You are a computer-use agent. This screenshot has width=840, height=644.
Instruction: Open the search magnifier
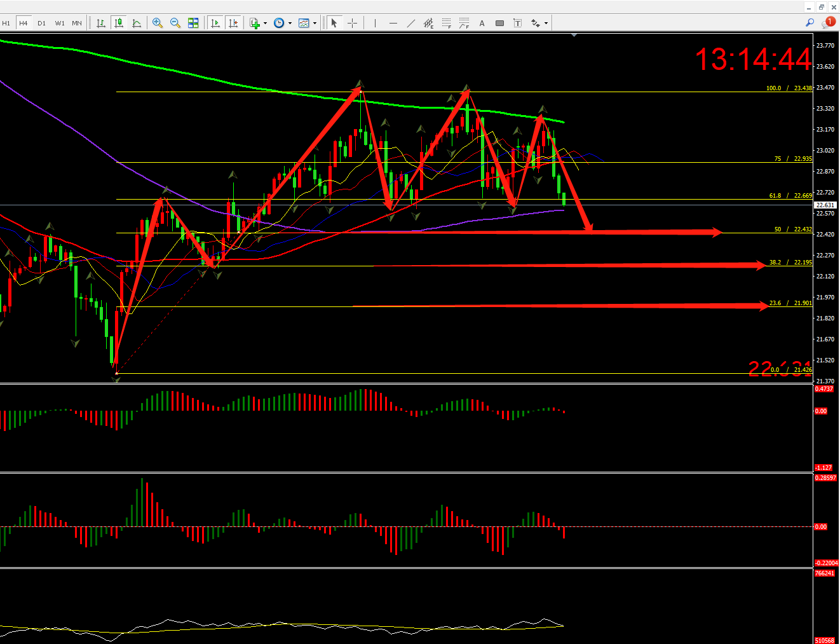[810, 23]
